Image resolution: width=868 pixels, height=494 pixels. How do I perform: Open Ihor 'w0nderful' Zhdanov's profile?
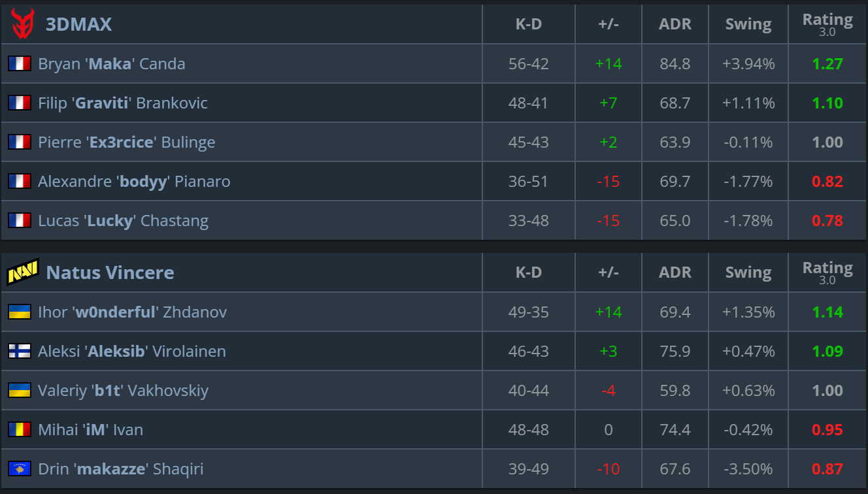pyautogui.click(x=132, y=312)
